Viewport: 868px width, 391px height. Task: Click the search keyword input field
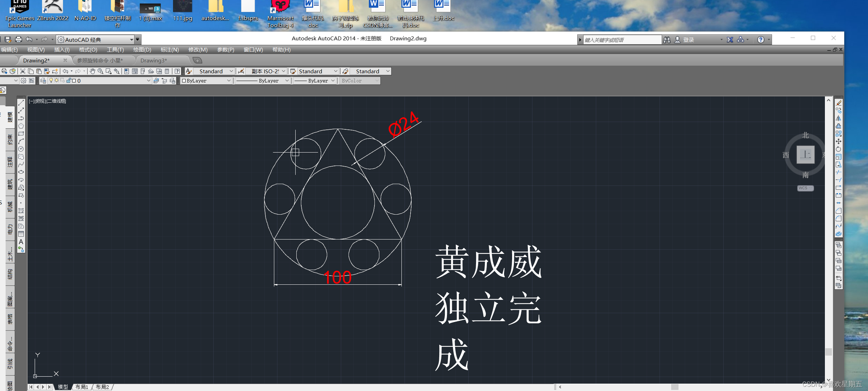coord(622,40)
